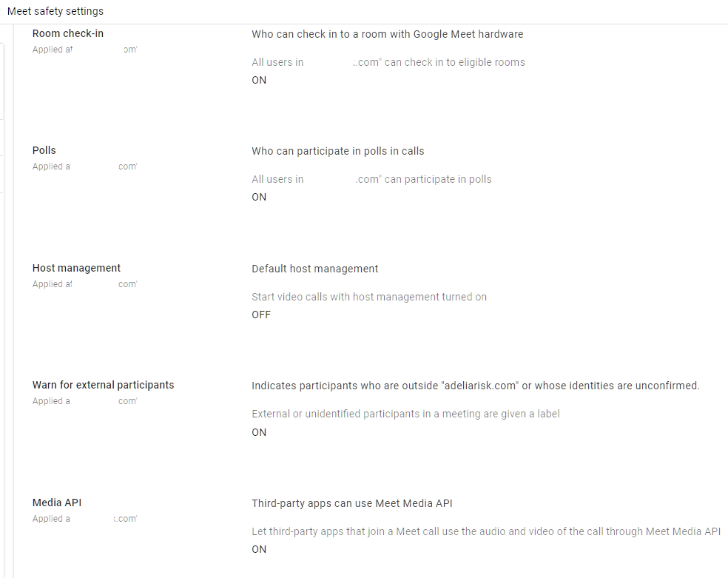Click the external participants label description text
The image size is (728, 578).
pos(405,413)
